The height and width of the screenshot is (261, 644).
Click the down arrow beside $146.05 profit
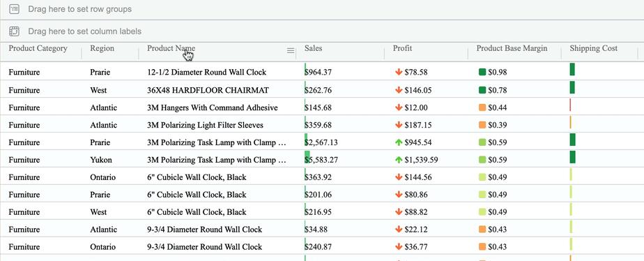tap(398, 90)
